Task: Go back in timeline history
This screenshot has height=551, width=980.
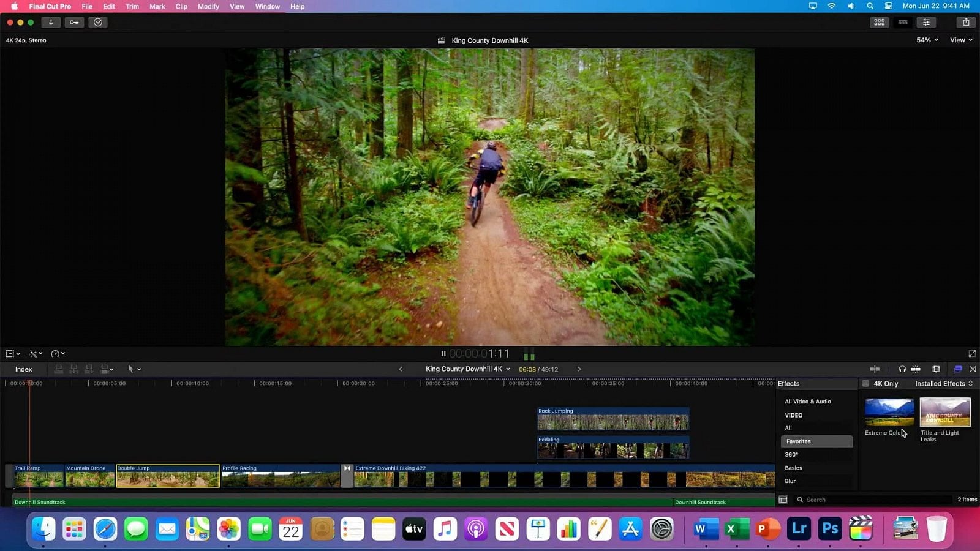Action: pyautogui.click(x=401, y=369)
